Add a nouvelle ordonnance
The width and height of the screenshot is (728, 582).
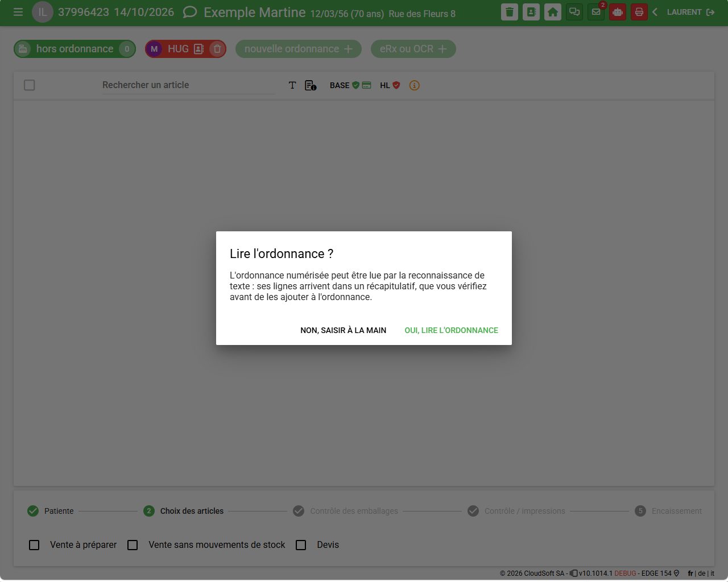pos(299,49)
